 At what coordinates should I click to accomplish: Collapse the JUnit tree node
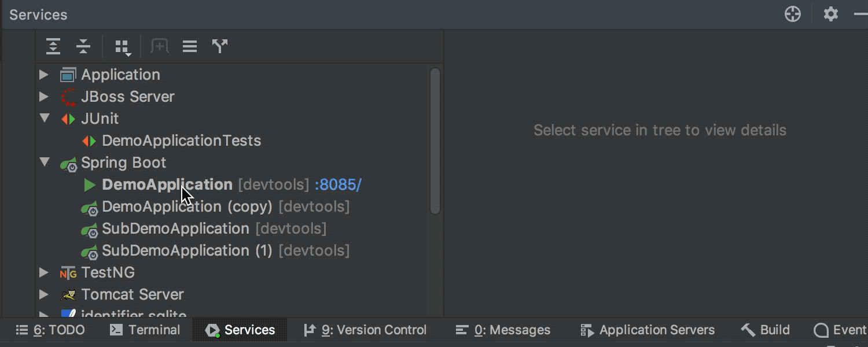(x=44, y=118)
